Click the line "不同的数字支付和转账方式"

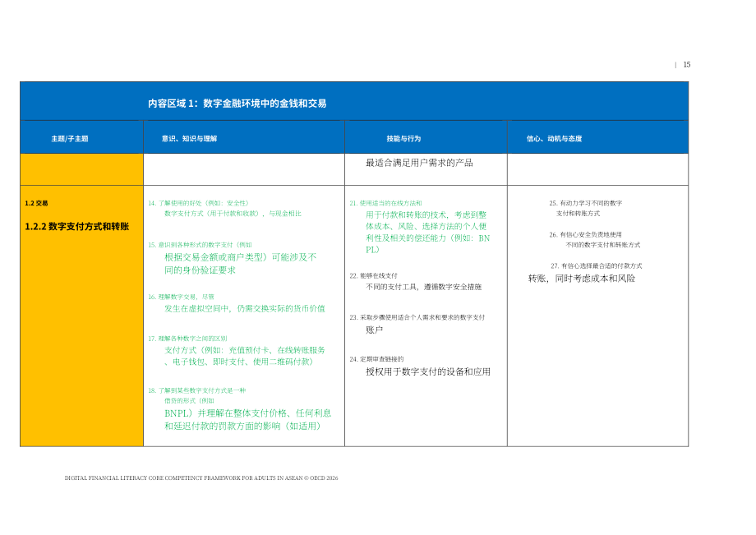[602, 245]
